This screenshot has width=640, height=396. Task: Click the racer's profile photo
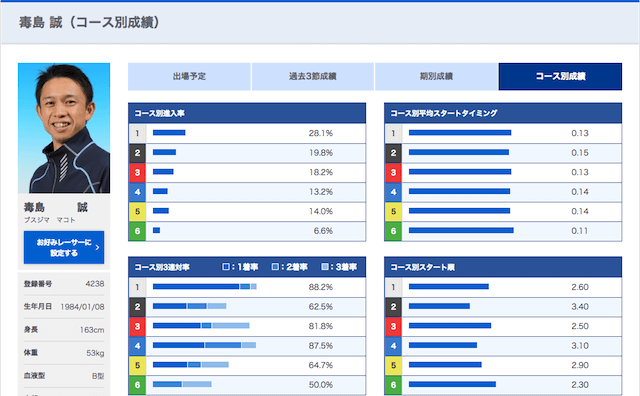(64, 128)
